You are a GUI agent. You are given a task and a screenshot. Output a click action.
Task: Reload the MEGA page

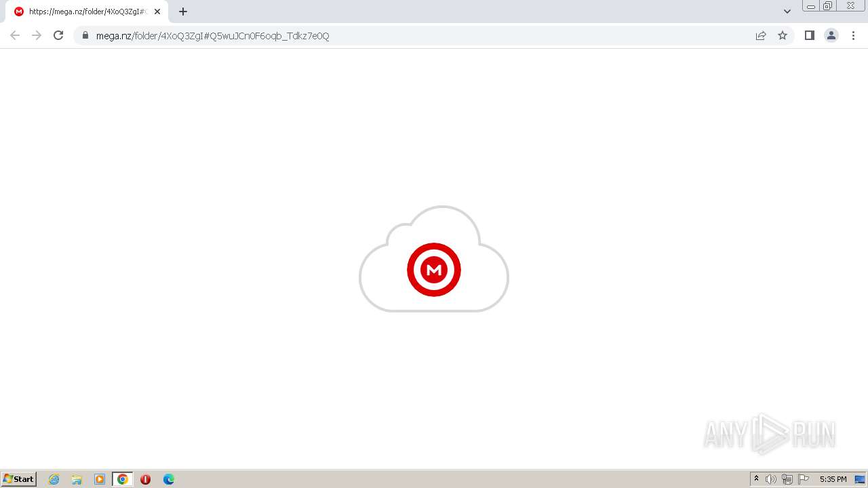[58, 35]
